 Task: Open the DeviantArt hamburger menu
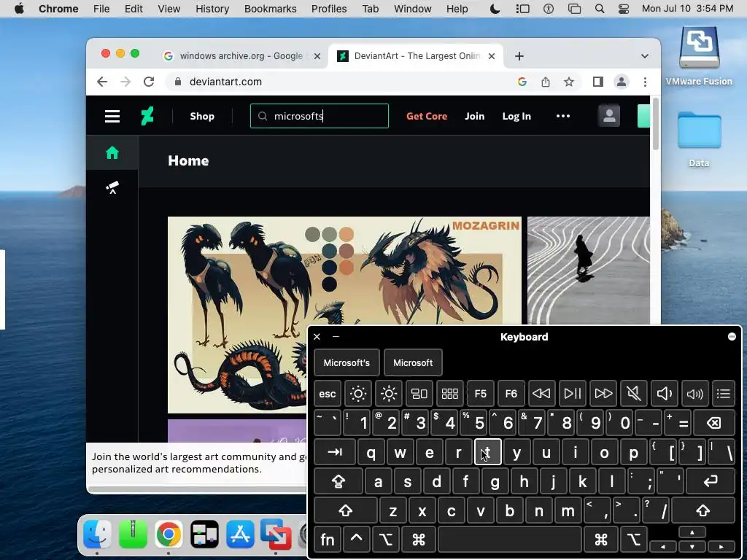pyautogui.click(x=112, y=116)
